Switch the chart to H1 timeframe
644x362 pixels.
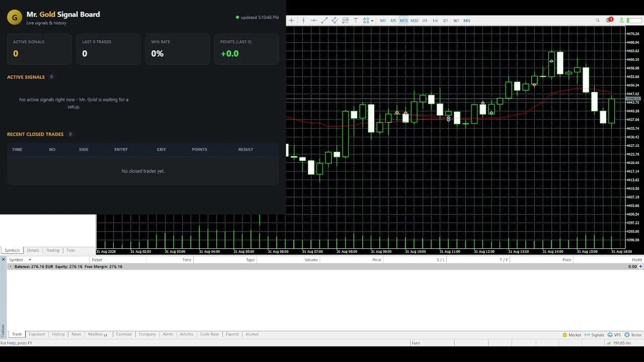(x=425, y=21)
